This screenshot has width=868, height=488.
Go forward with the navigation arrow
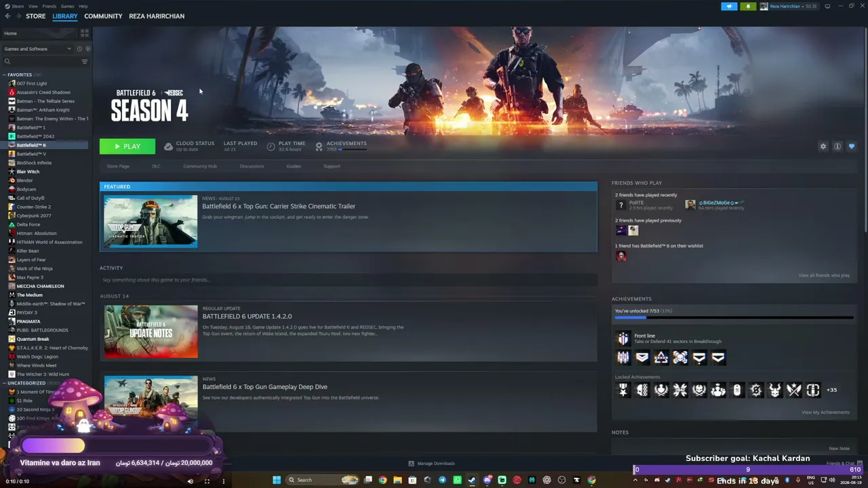coord(18,16)
